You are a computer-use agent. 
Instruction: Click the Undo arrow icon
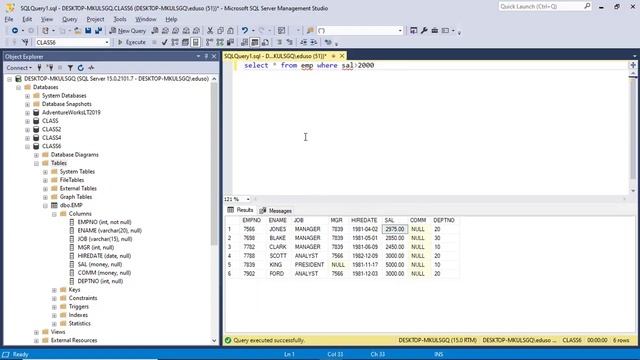244,31
